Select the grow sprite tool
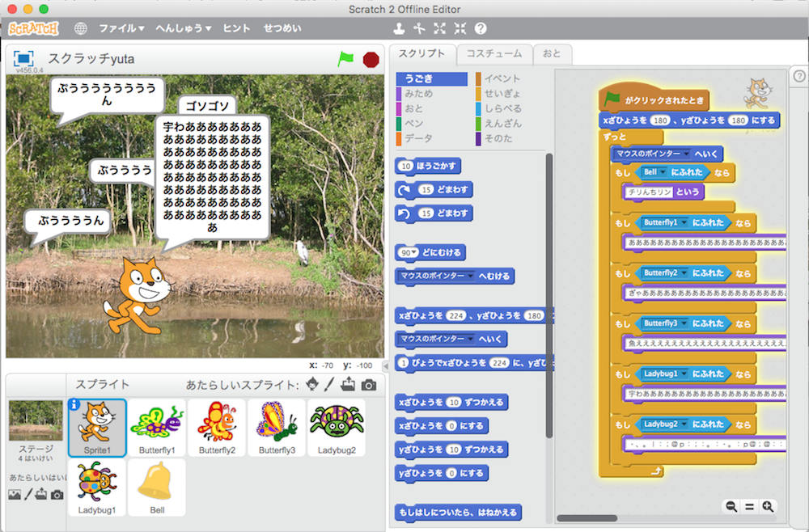Image resolution: width=809 pixels, height=532 pixels. tap(439, 28)
